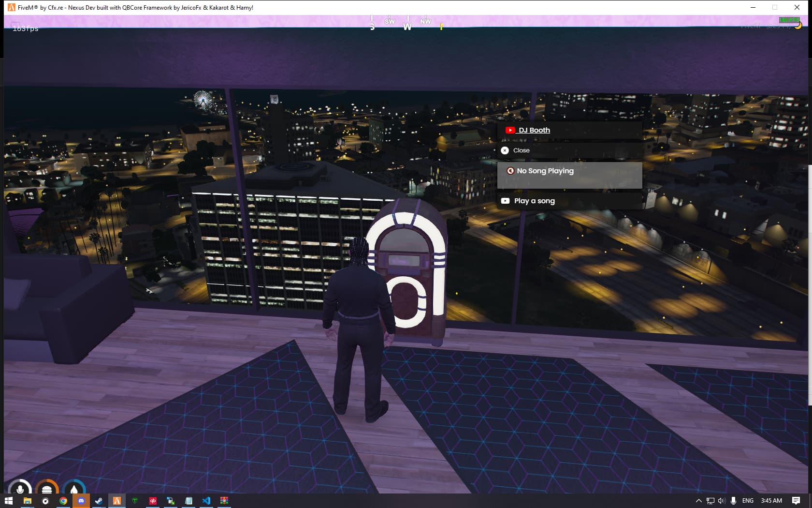Open Notepad from the taskbar

(188, 501)
